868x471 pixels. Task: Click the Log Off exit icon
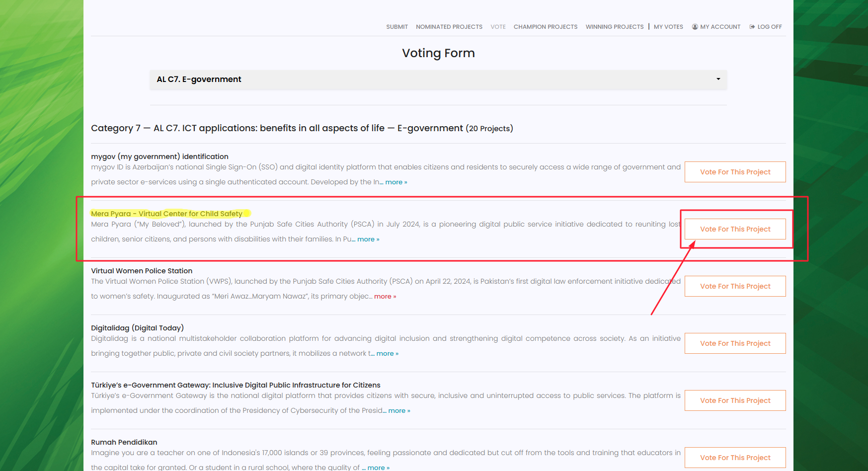[752, 27]
